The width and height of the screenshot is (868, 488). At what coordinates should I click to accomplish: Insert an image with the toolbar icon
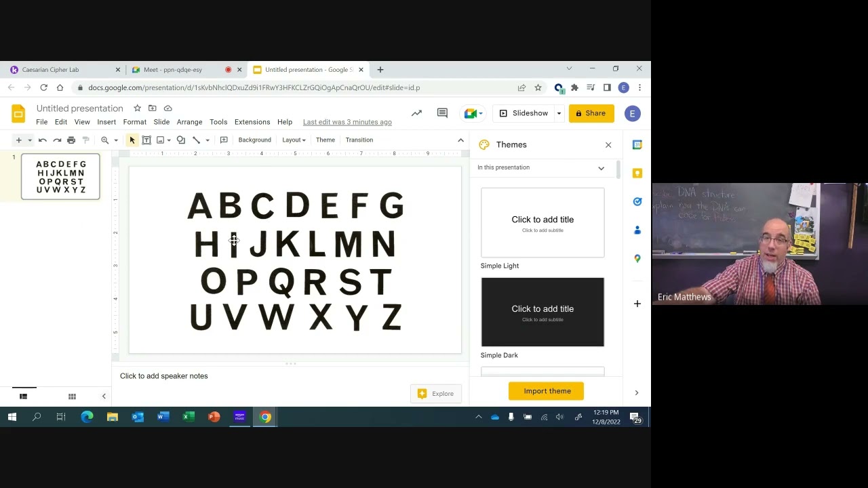point(161,140)
